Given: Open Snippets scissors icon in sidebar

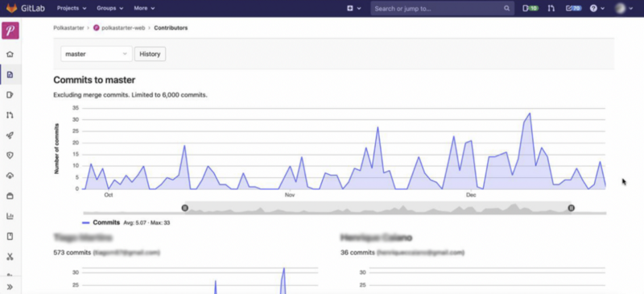Looking at the screenshot, I should pos(10,257).
